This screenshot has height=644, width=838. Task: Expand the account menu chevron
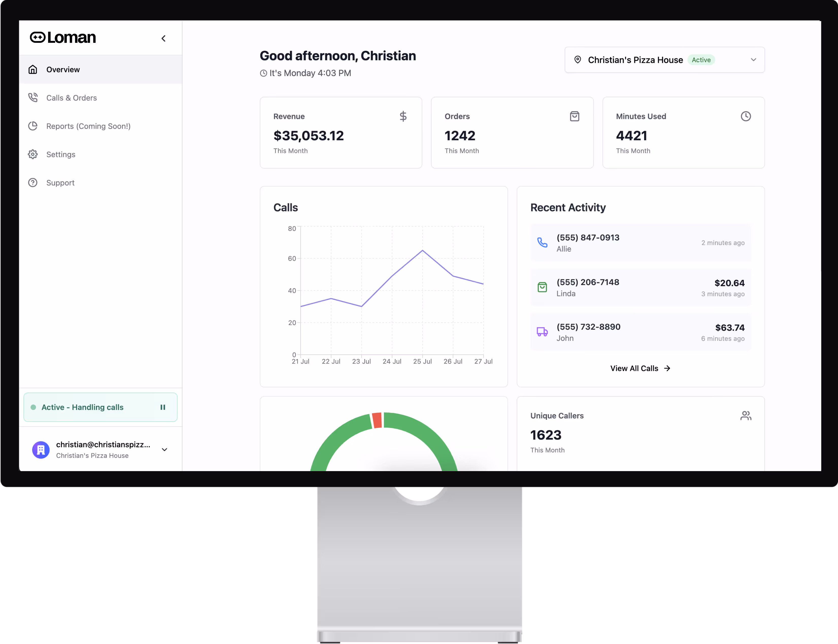pos(165,450)
